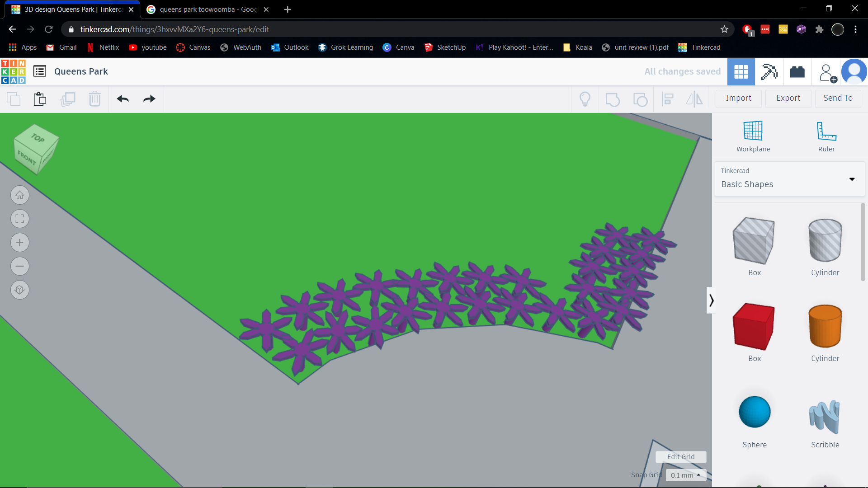Click Fit all in view icon
Viewport: 868px width, 488px height.
click(x=20, y=219)
